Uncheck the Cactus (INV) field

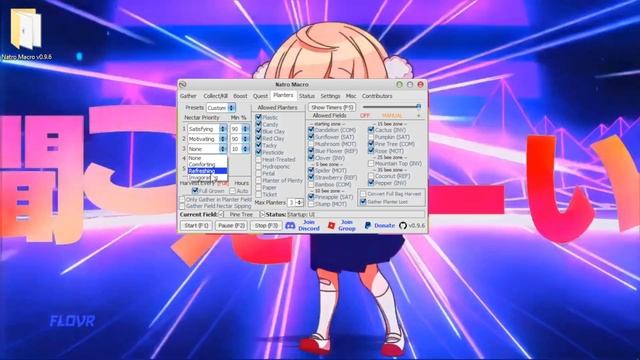click(371, 130)
